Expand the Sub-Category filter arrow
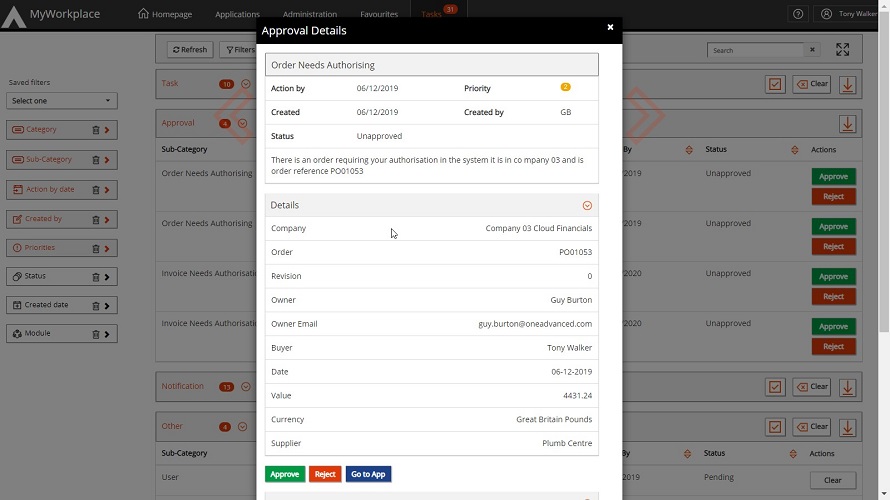This screenshot has height=500, width=890. [x=107, y=160]
